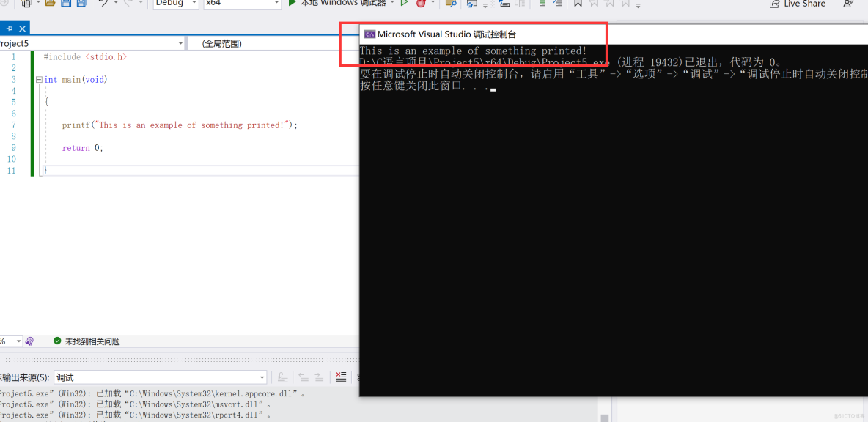This screenshot has height=422, width=868.
Task: Click the 未找到相关问题 status indicator
Action: [87, 341]
